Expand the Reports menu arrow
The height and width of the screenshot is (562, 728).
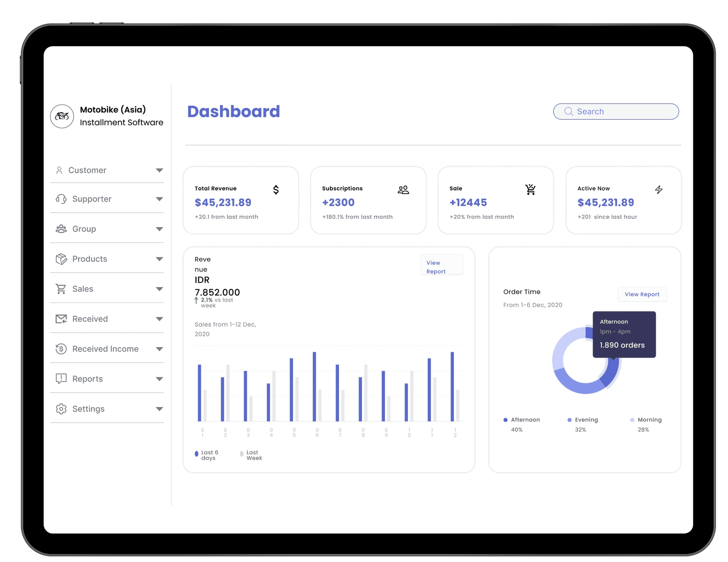pyautogui.click(x=159, y=379)
